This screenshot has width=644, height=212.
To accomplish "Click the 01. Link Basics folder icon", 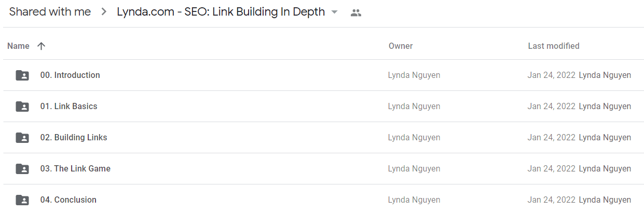I will click(22, 107).
